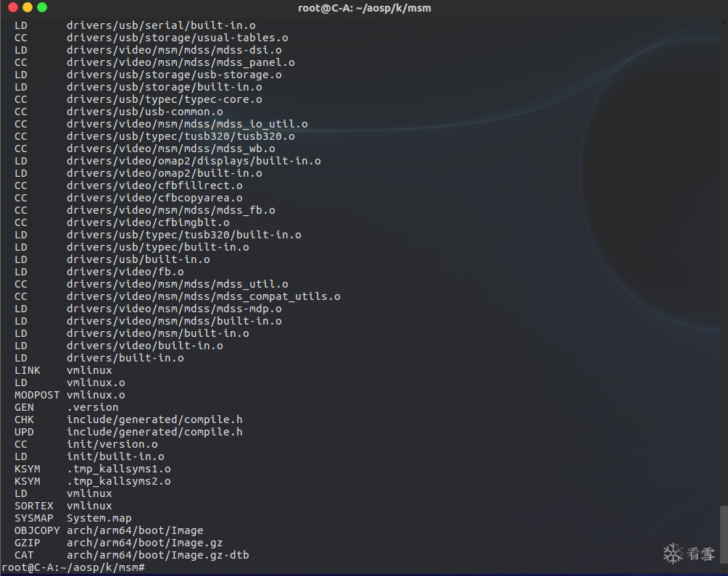The height and width of the screenshot is (576, 728).
Task: Click the drivers/usb/usb-common.o text
Action: (x=145, y=112)
